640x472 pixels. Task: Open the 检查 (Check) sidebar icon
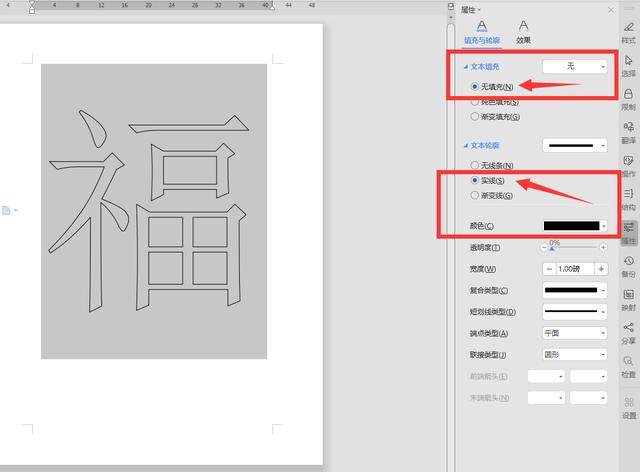point(628,367)
